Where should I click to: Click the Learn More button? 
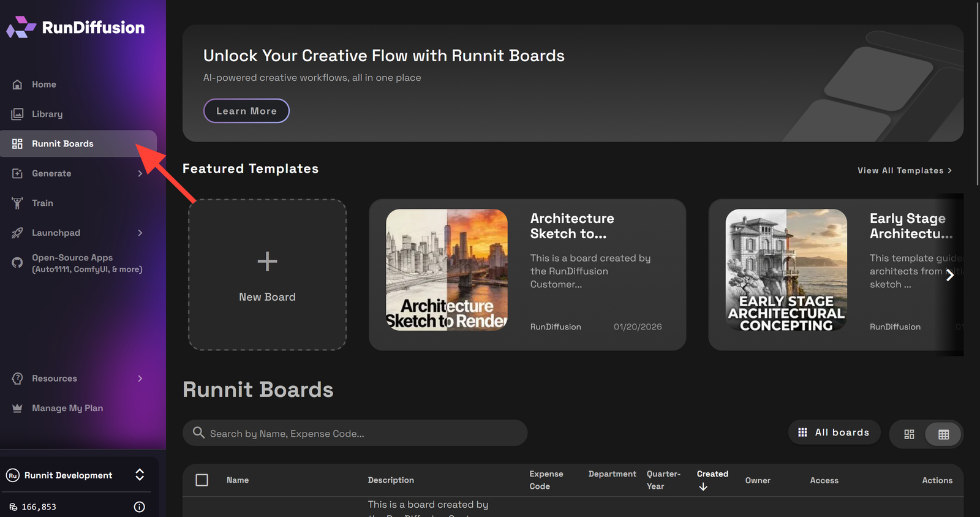click(x=246, y=111)
